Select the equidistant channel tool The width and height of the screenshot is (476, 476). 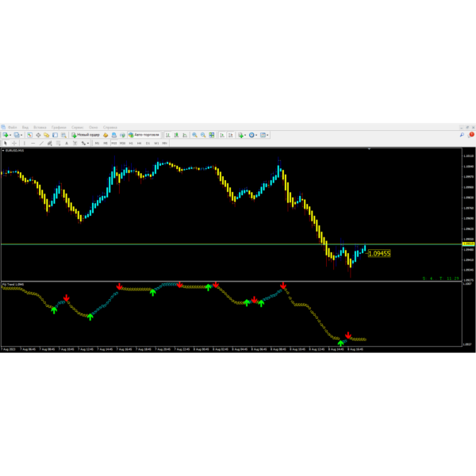pos(50,144)
